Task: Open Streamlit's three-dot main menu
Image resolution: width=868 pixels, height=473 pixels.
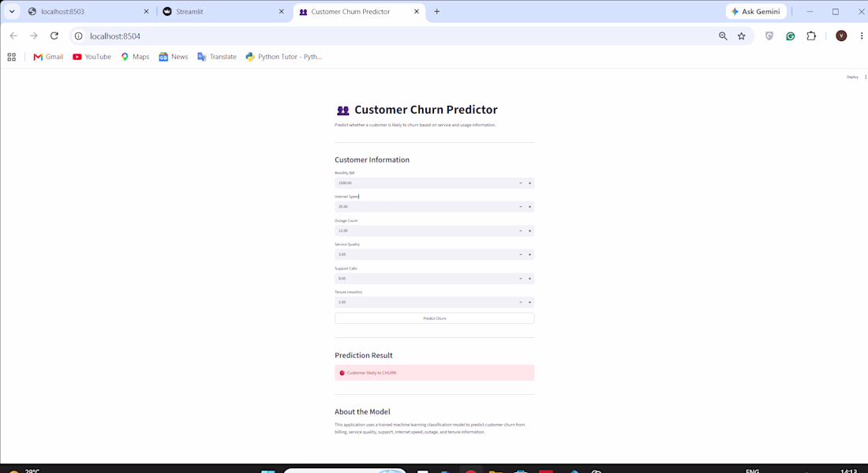Action: tap(865, 77)
